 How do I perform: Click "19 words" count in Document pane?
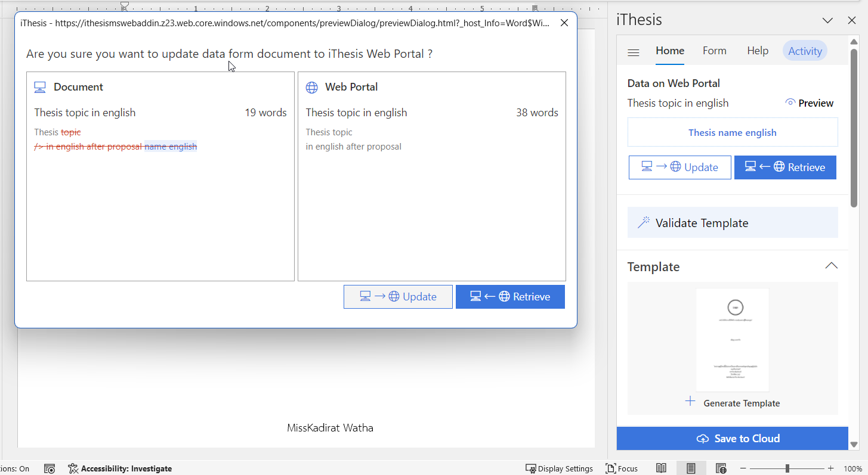point(265,113)
